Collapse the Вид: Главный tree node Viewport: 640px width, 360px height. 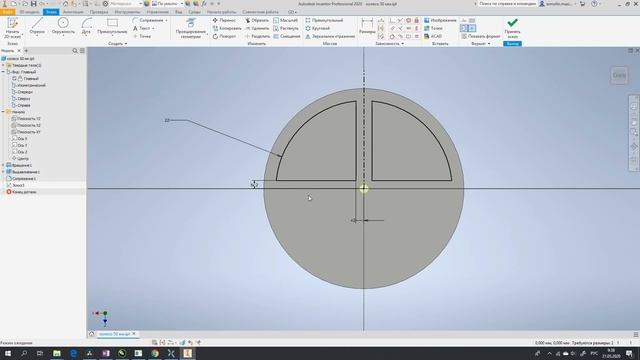3,72
